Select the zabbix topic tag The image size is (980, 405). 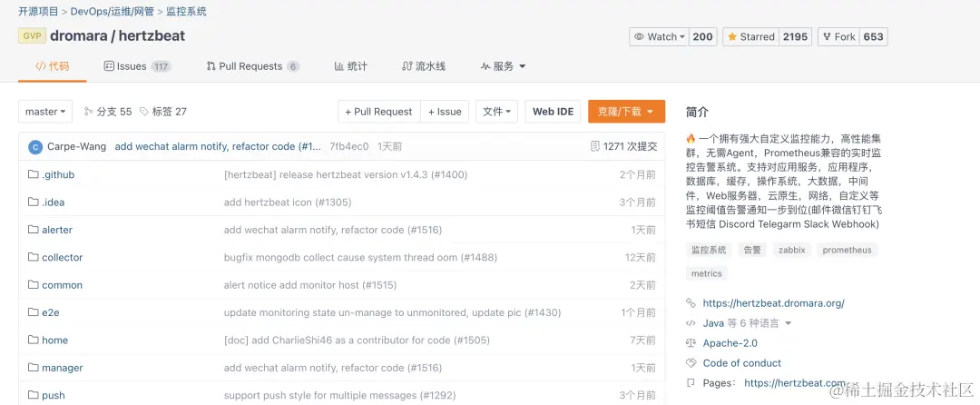click(791, 250)
